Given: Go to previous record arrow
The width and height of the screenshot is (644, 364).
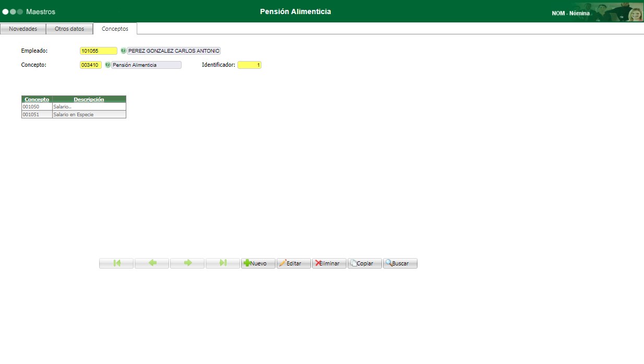Looking at the screenshot, I should [x=152, y=263].
